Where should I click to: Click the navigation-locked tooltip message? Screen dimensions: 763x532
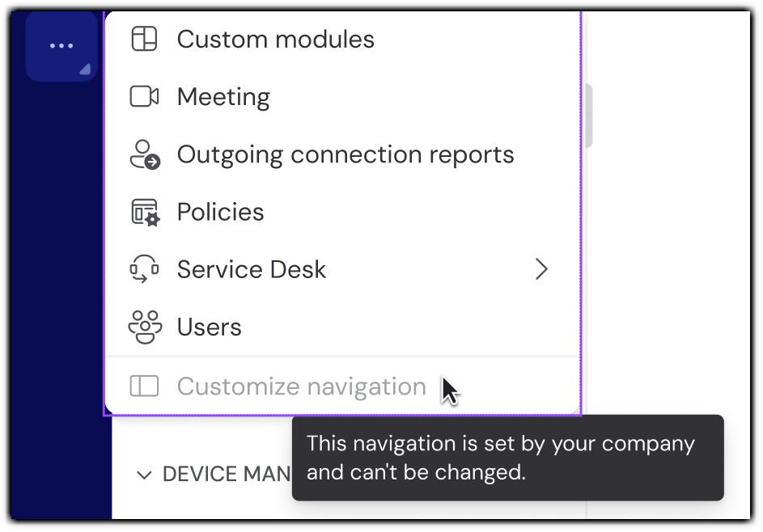[x=501, y=457]
